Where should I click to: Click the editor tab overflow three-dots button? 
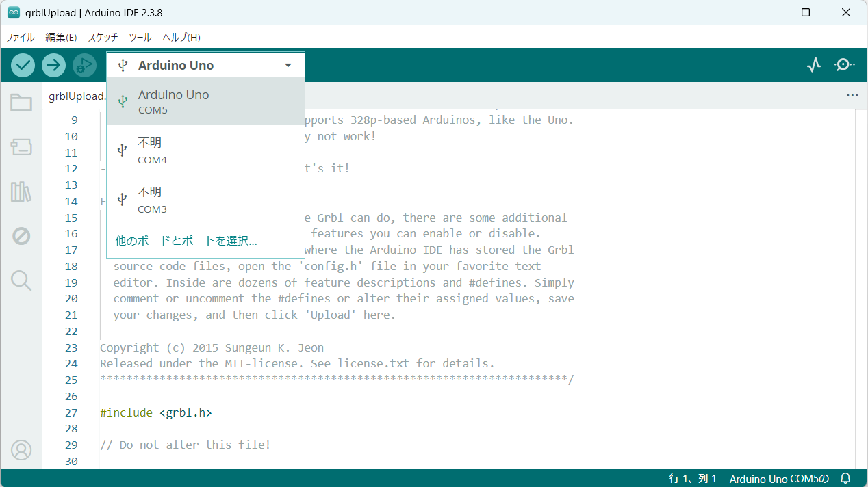coord(852,96)
